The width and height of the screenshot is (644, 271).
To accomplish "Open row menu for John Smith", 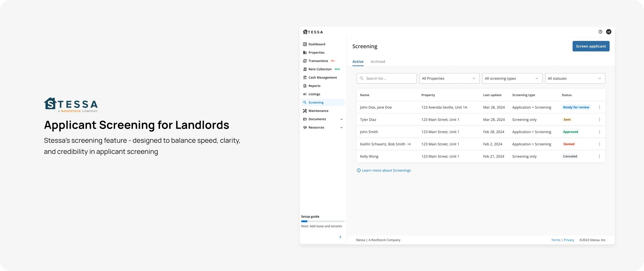I will [599, 132].
